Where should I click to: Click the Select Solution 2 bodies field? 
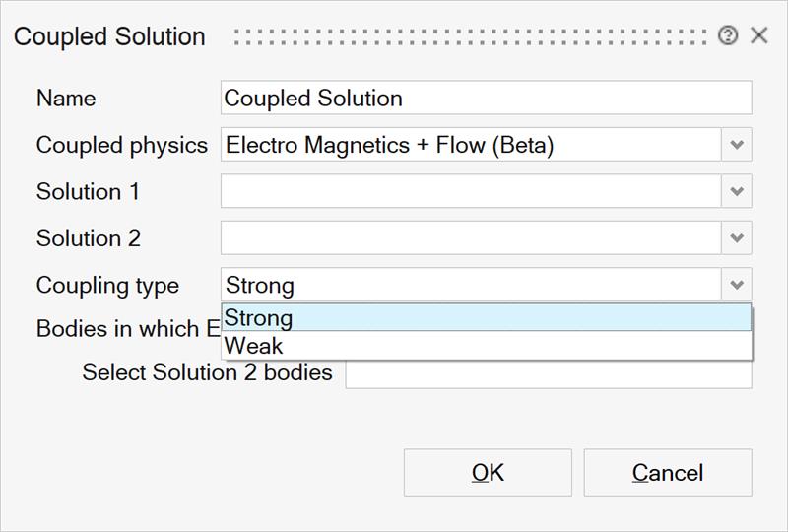(x=548, y=375)
